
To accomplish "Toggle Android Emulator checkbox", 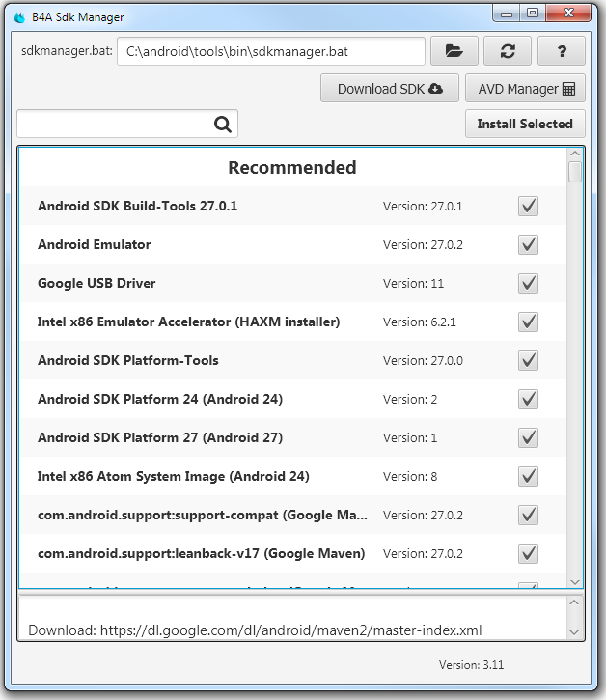I will tap(529, 244).
